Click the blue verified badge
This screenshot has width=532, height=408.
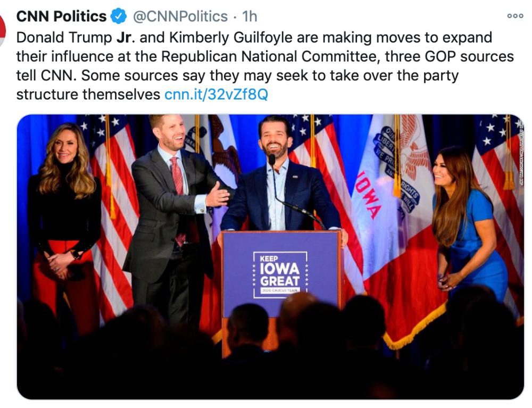tap(119, 17)
